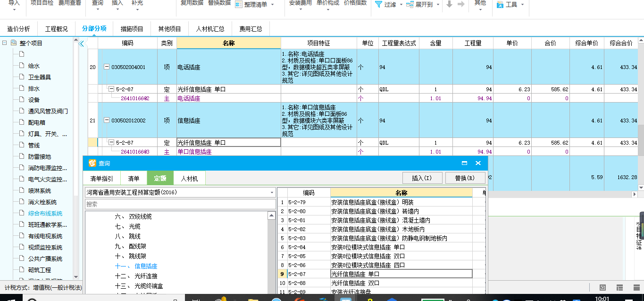
Task: Select 综合布线系统 in the project tree
Action: coord(45,214)
